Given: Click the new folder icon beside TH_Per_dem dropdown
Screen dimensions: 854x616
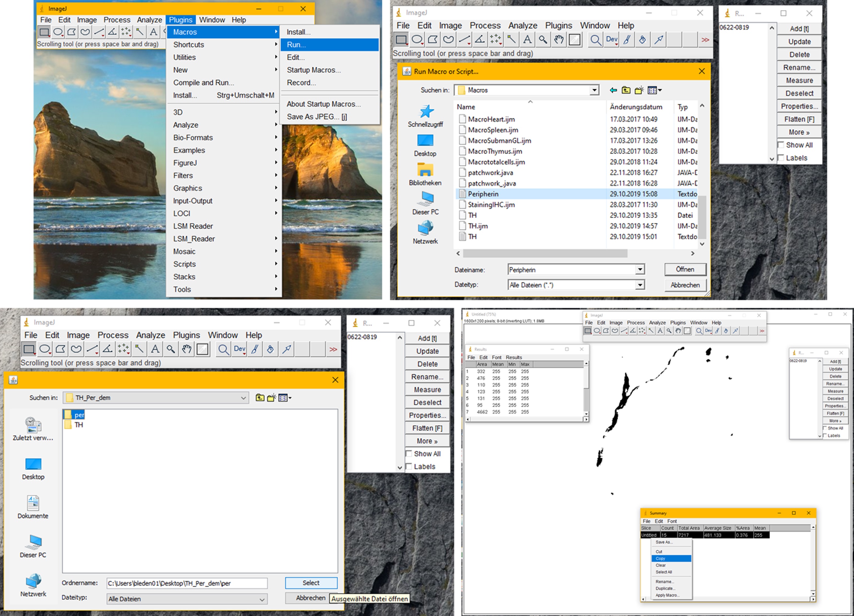Looking at the screenshot, I should [271, 398].
